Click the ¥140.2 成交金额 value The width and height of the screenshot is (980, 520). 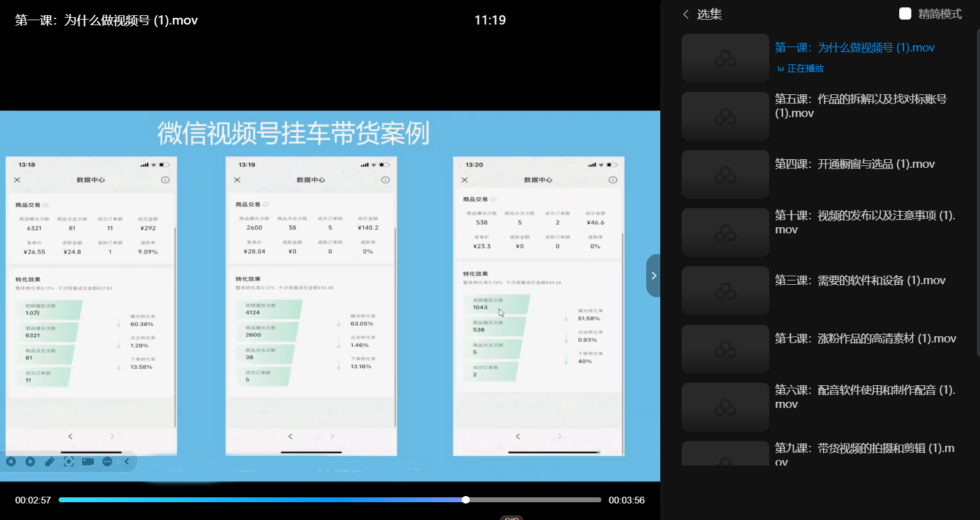[x=368, y=228]
